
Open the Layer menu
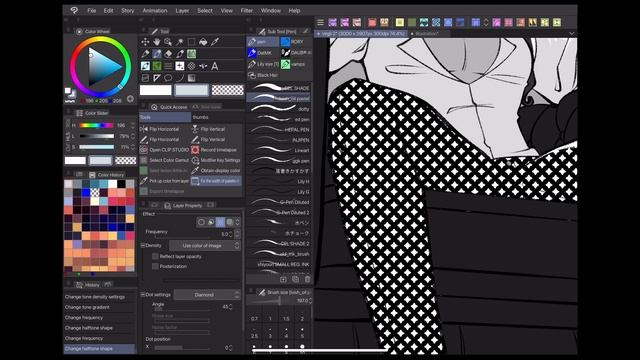tap(182, 11)
